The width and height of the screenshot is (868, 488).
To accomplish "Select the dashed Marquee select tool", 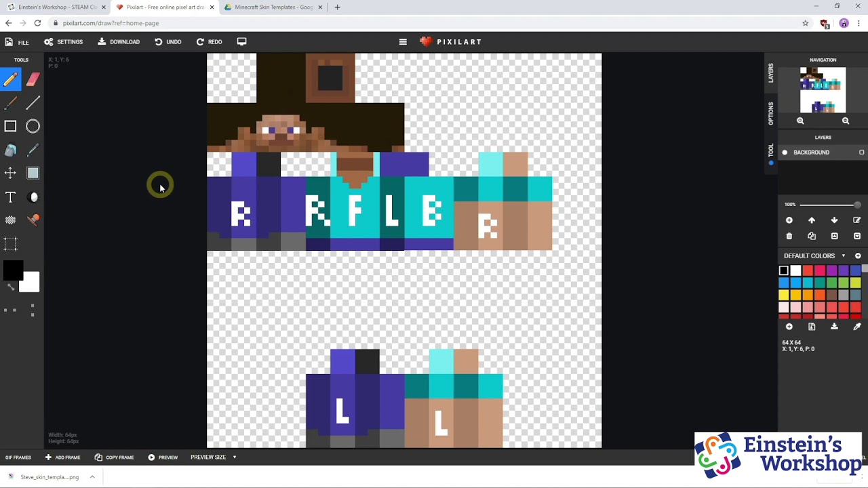I will tap(10, 244).
